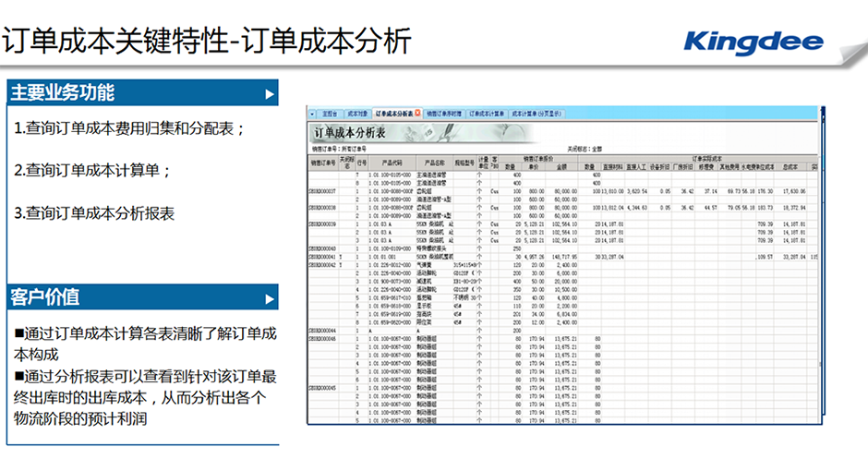Click the tab-scroll left arrow icon
This screenshot has width=868, height=471.
[313, 113]
